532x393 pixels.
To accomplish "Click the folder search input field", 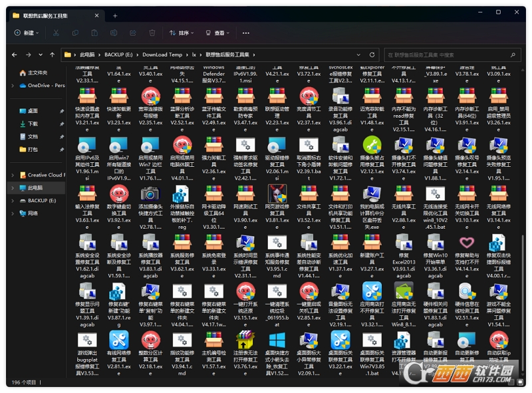I will 452,55.
